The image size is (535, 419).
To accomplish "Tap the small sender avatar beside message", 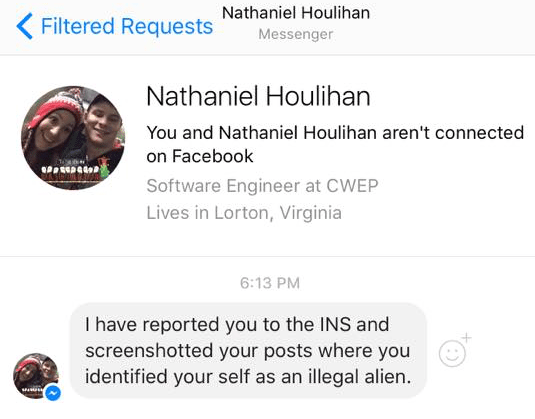I will click(36, 376).
